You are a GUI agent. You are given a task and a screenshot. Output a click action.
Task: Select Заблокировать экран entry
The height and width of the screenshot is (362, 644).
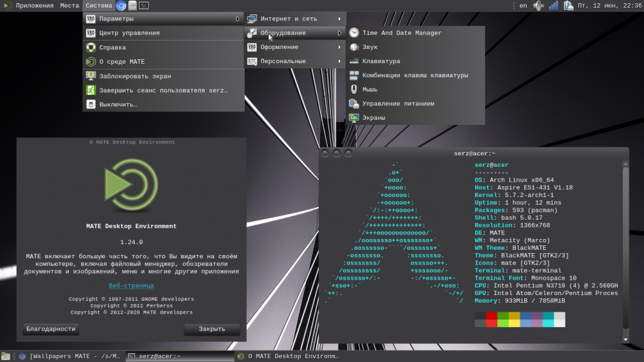coord(164,76)
